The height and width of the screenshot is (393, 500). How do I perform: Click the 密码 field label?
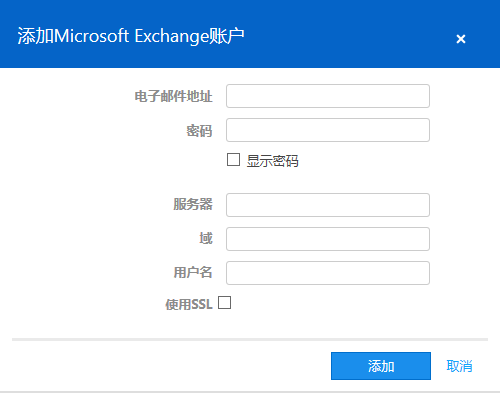pos(199,130)
